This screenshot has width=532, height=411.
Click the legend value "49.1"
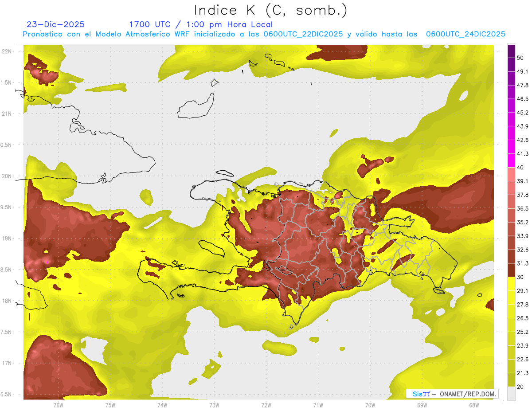pyautogui.click(x=523, y=71)
